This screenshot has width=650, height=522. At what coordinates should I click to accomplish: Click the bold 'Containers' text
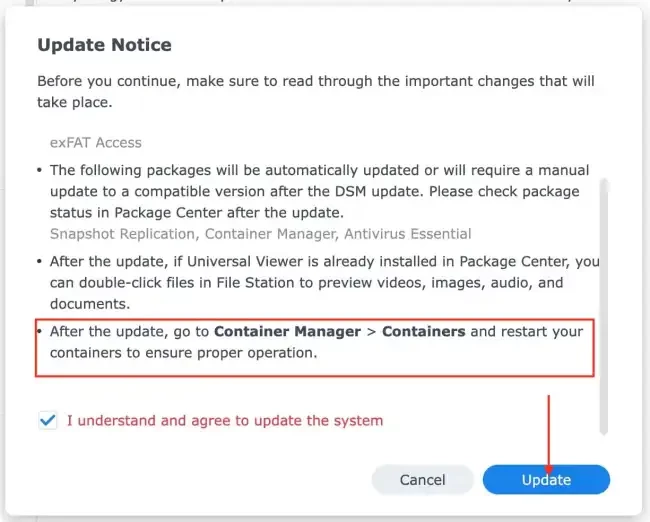pos(424,331)
